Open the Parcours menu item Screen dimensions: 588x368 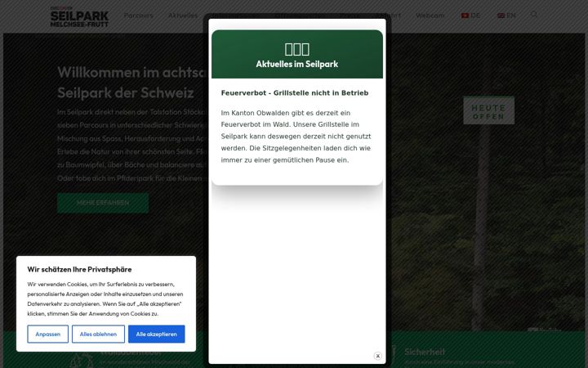pyautogui.click(x=138, y=16)
